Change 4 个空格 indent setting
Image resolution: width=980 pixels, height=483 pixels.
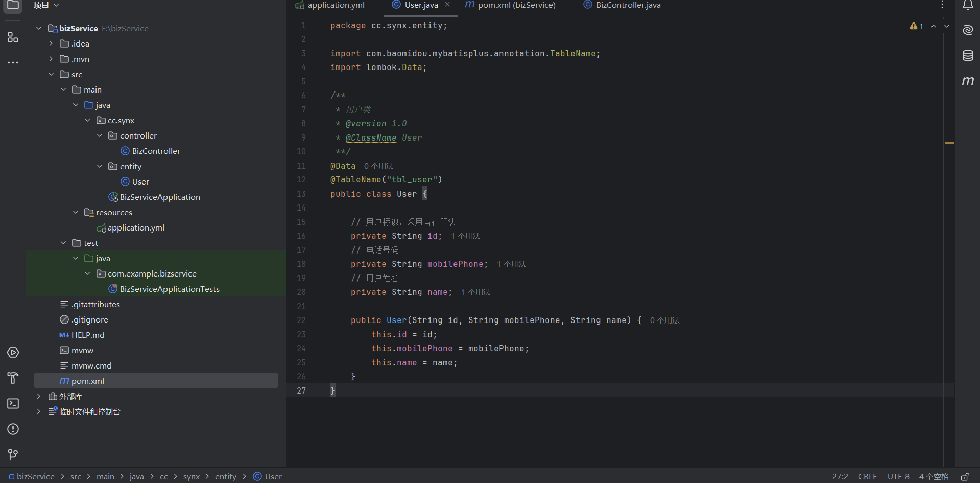tap(934, 477)
